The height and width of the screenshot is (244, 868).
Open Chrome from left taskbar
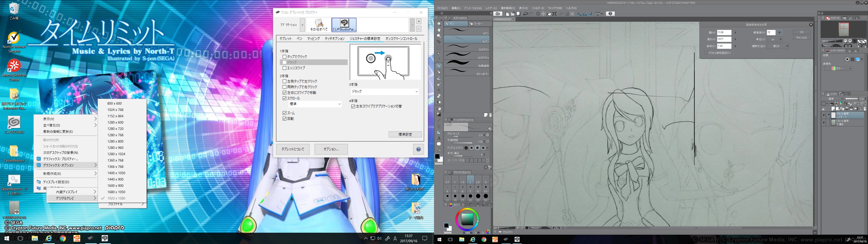(63, 238)
